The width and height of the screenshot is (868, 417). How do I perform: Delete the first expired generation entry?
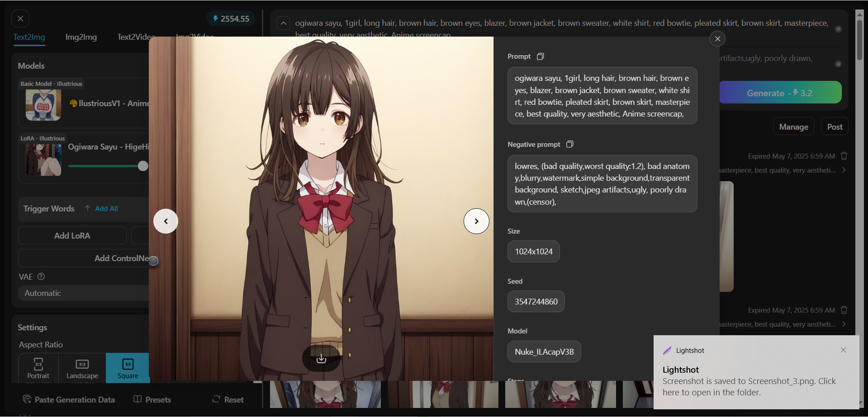[844, 156]
